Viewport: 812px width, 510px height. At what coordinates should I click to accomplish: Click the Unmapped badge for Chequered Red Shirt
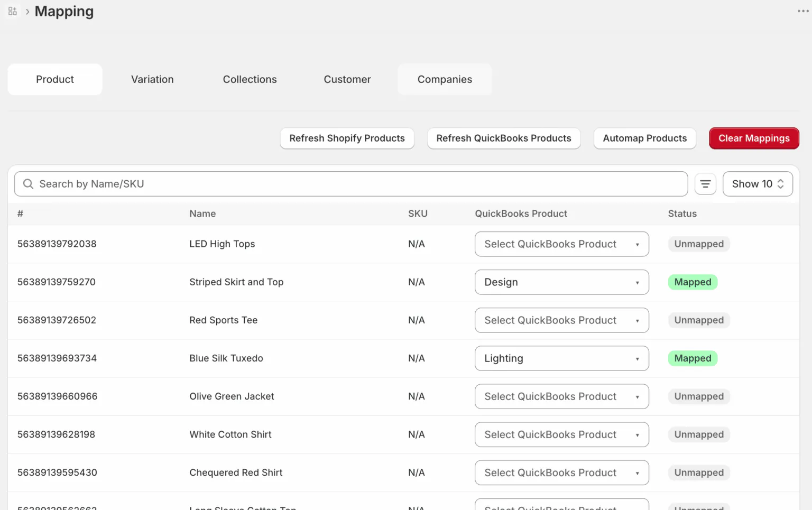coord(699,472)
